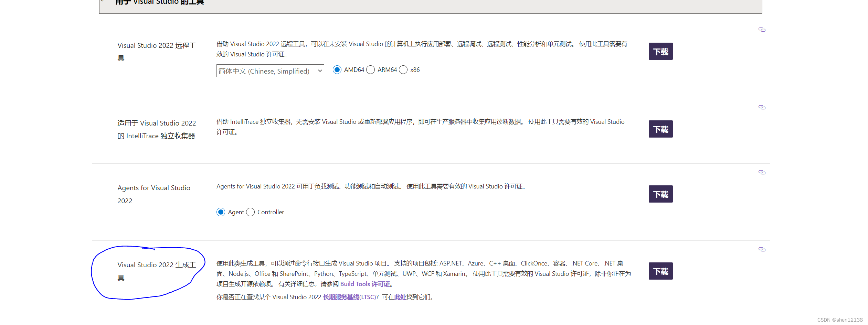Select the AMD64 architecture radio button
Screen dimensions: 868x325
[337, 70]
